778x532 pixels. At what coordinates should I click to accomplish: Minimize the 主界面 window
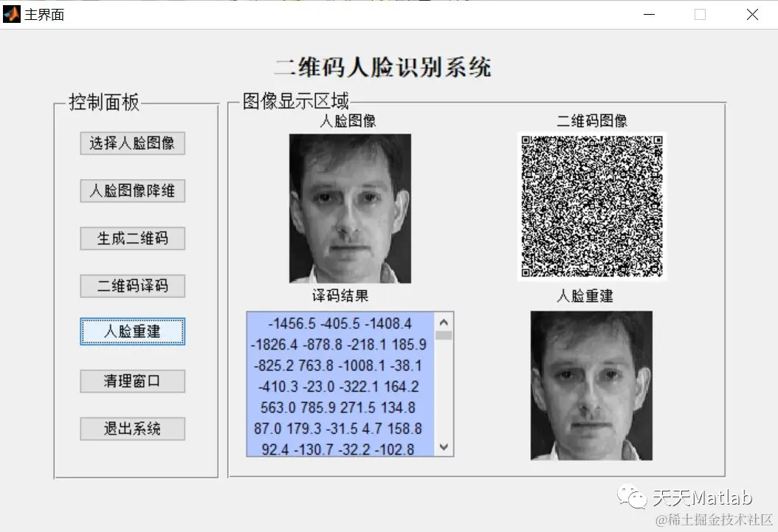click(649, 14)
